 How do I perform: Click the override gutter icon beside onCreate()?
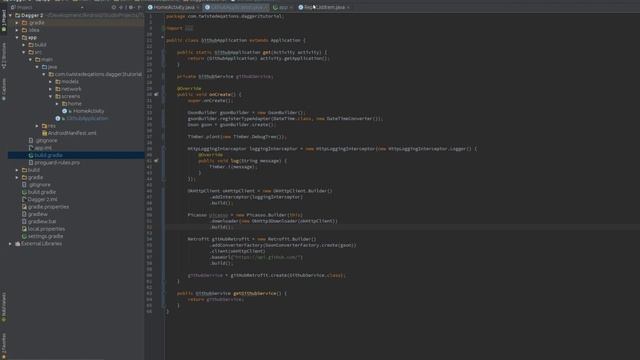(156, 94)
